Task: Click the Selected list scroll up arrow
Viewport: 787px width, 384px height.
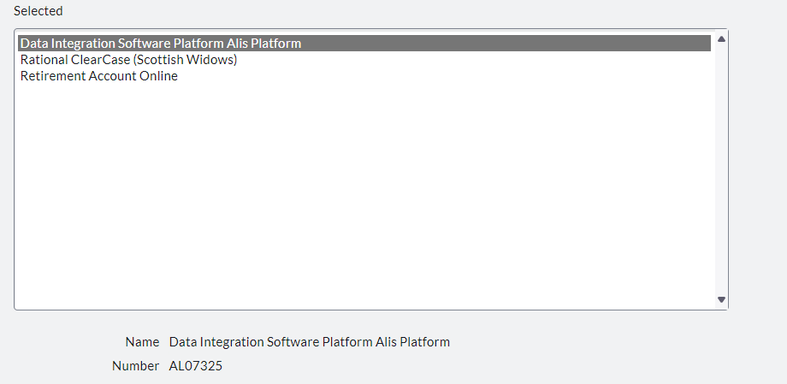Action: point(721,39)
